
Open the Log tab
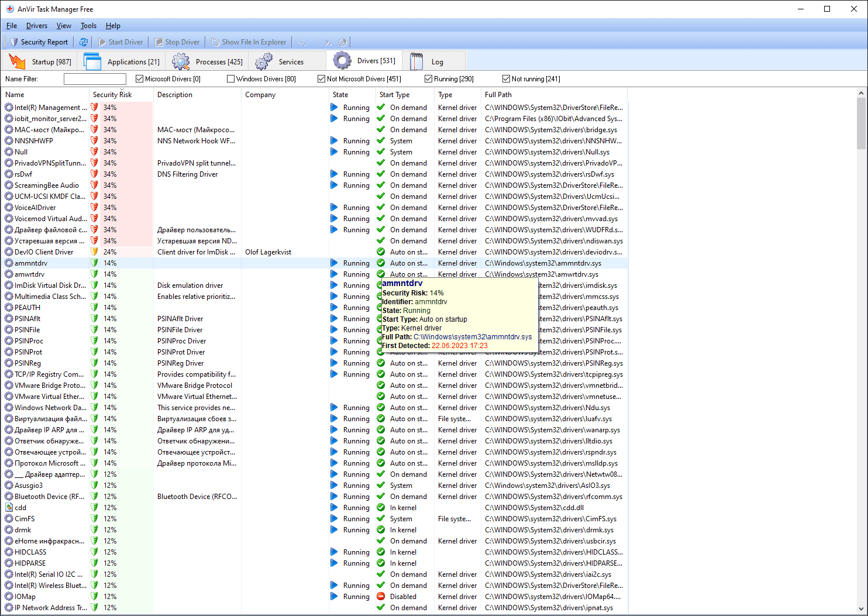[435, 61]
